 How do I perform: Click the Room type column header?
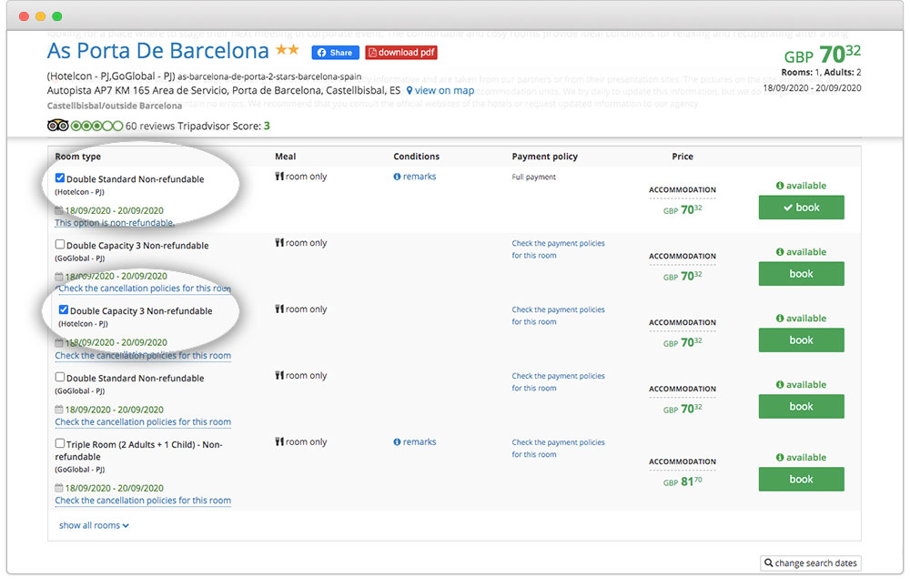[x=77, y=157]
